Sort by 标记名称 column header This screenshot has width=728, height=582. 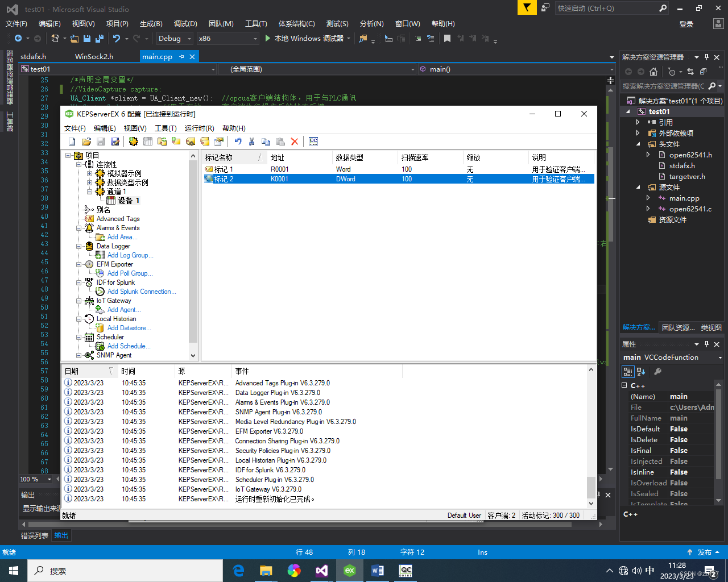[235, 157]
